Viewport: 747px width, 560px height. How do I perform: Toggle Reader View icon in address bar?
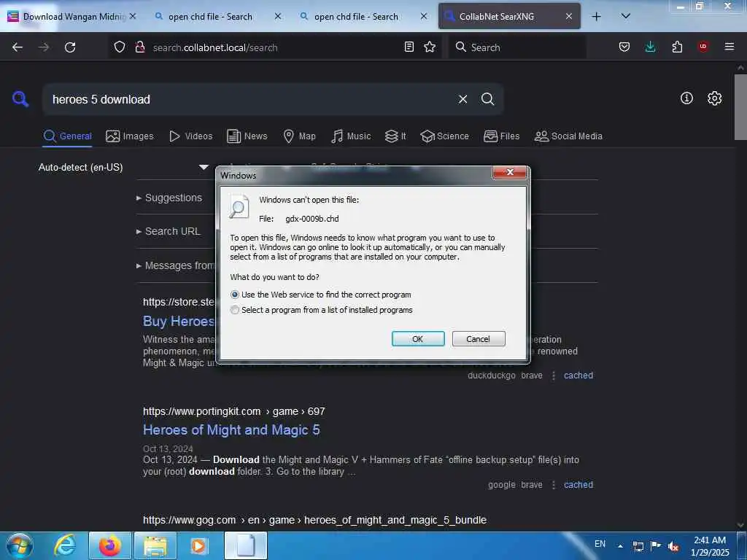tap(409, 47)
